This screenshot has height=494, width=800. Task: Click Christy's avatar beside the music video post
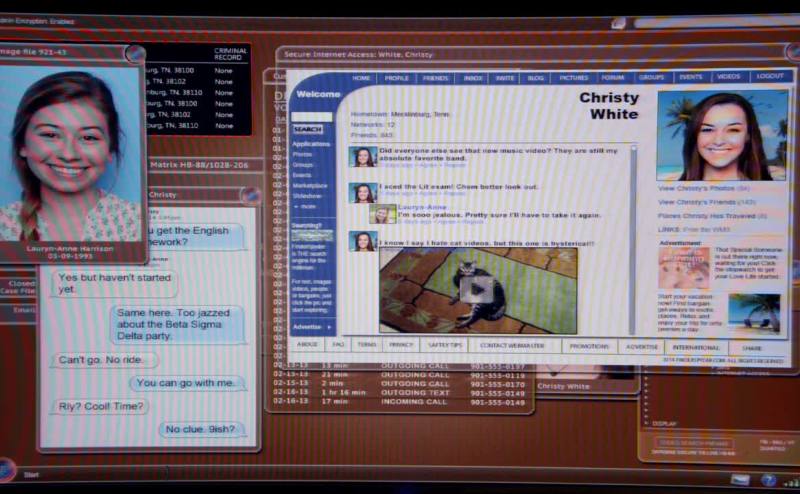[362, 157]
